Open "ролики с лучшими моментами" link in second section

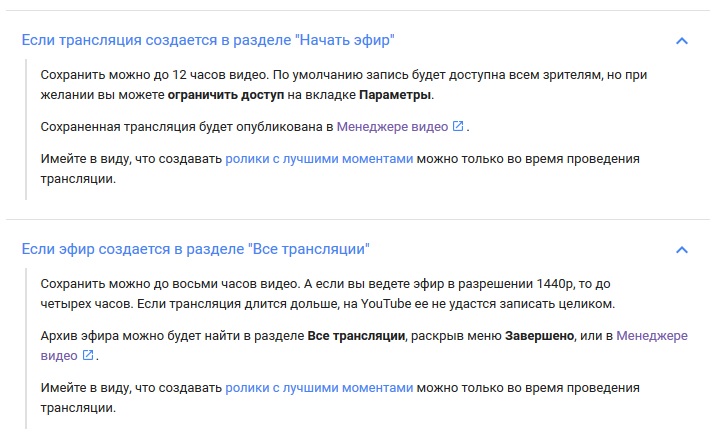(318, 387)
